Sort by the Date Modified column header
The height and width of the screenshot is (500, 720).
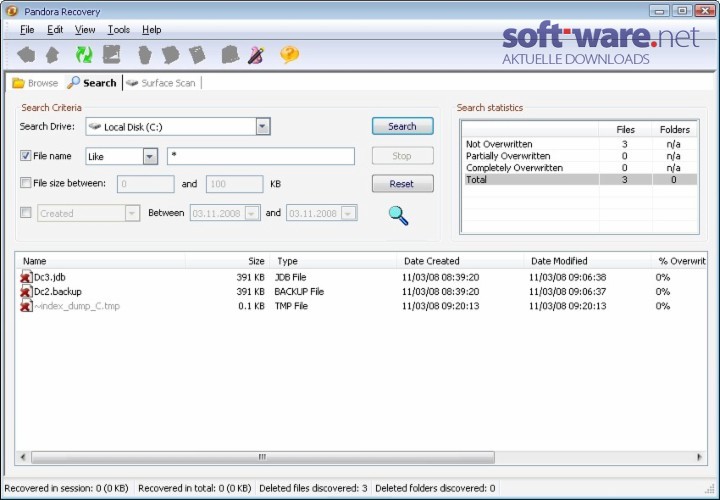pos(588,261)
